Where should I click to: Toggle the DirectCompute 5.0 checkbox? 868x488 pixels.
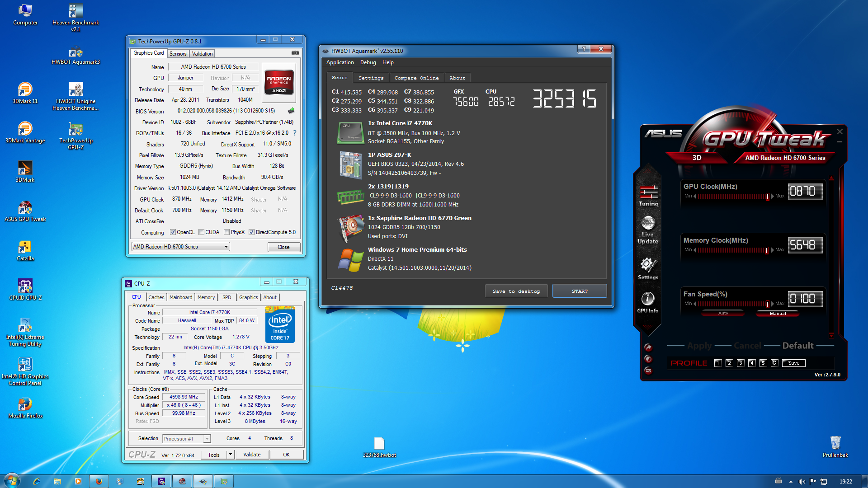[251, 232]
